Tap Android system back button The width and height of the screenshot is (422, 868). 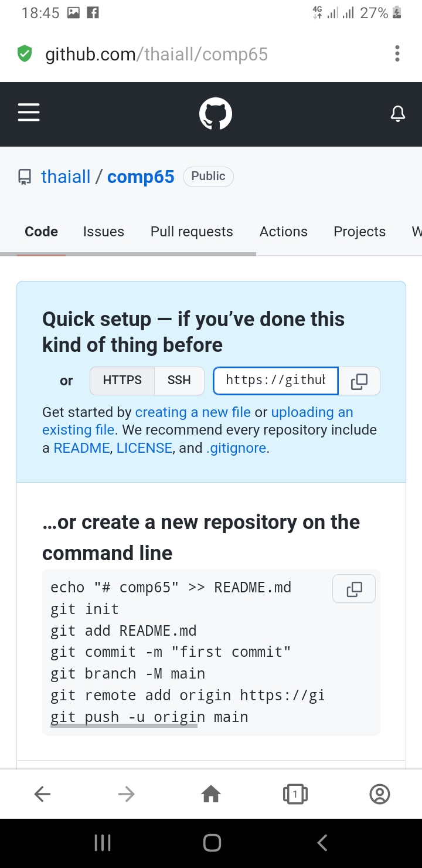coord(321,843)
